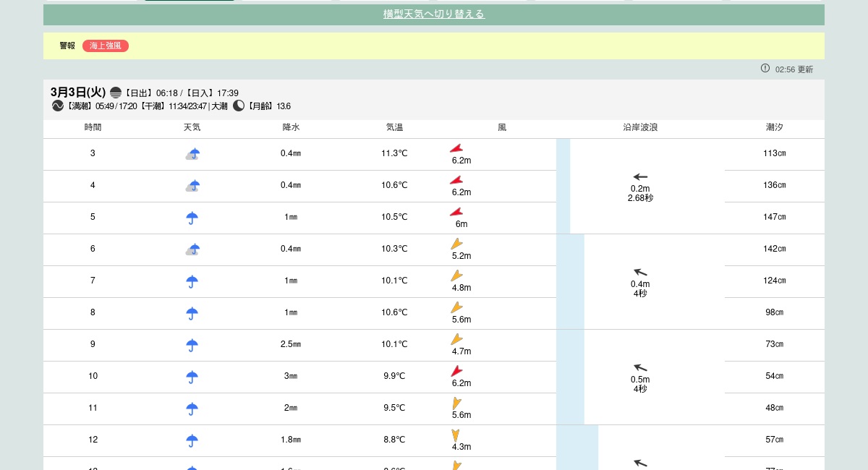The height and width of the screenshot is (470, 868).
Task: Click the 潮汐 column header
Action: 774,127
